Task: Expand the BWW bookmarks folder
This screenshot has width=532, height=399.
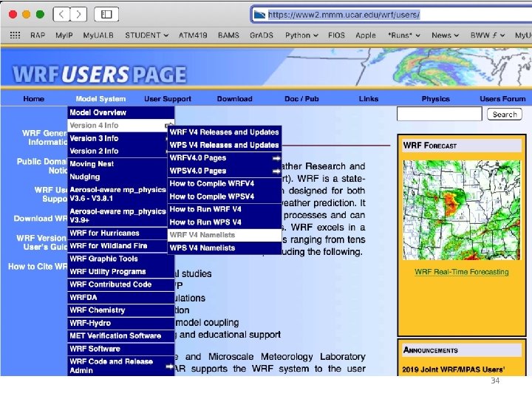Action: [x=487, y=35]
